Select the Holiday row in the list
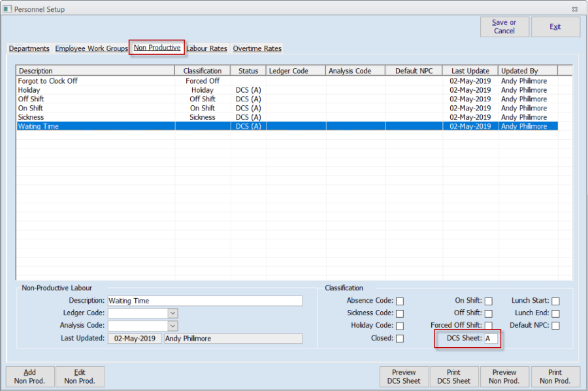This screenshot has height=391, width=588. click(x=29, y=90)
